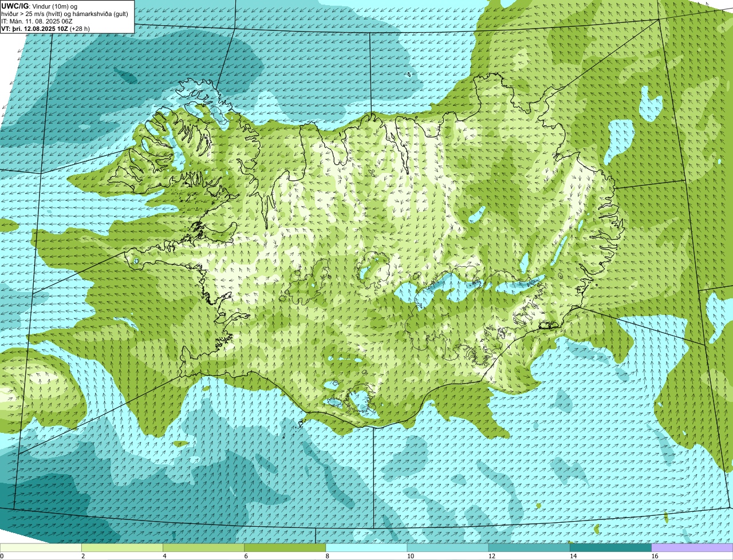Click the legend tick label '8'
Image resolution: width=733 pixels, height=560 pixels.
point(328,556)
